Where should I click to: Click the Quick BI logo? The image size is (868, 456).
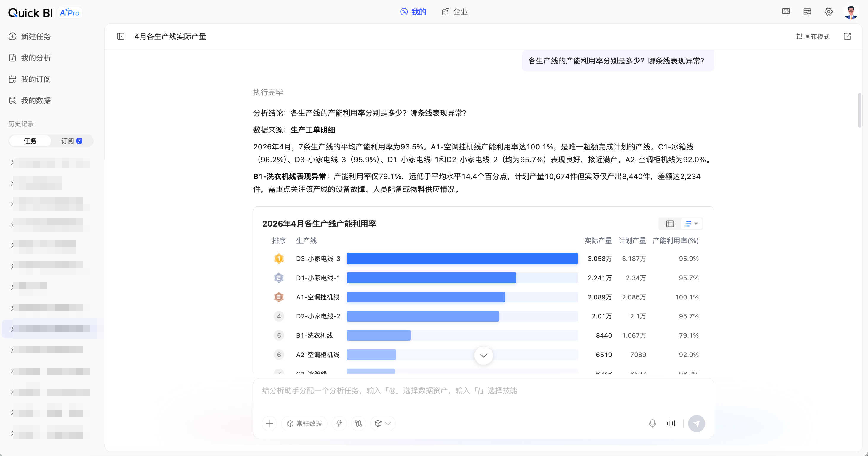point(30,12)
